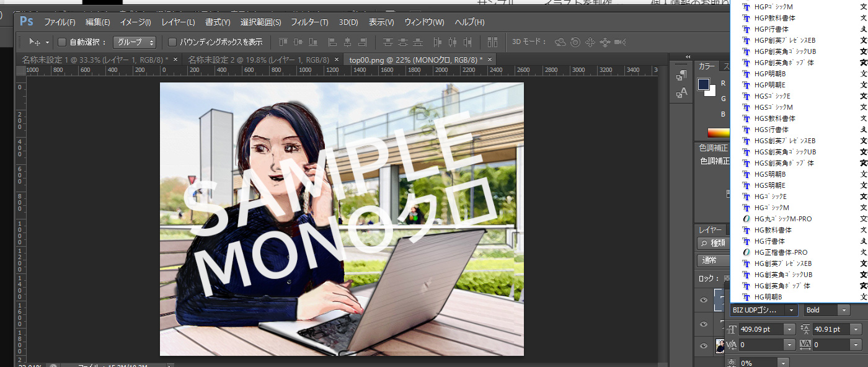
Task: Open the 編集(E) menu
Action: coord(97,22)
